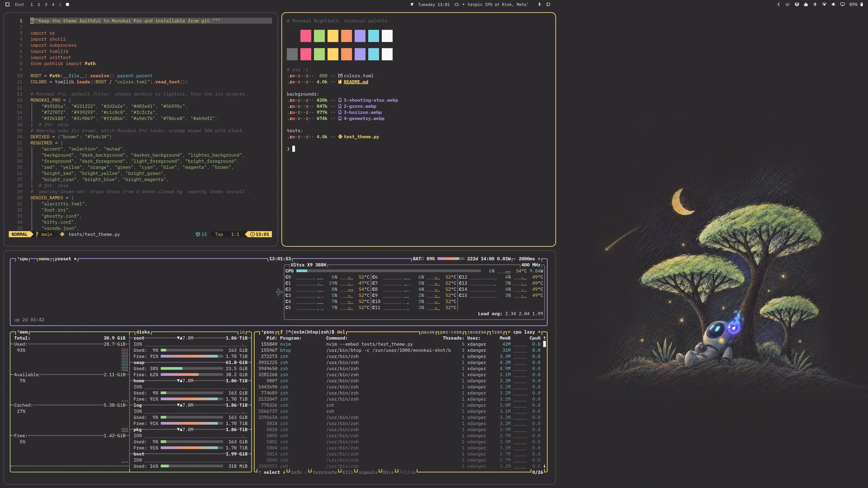Screen dimensions: 868x488
Task: Switch to workspace 4 in the top bar
Action: [x=53, y=5]
